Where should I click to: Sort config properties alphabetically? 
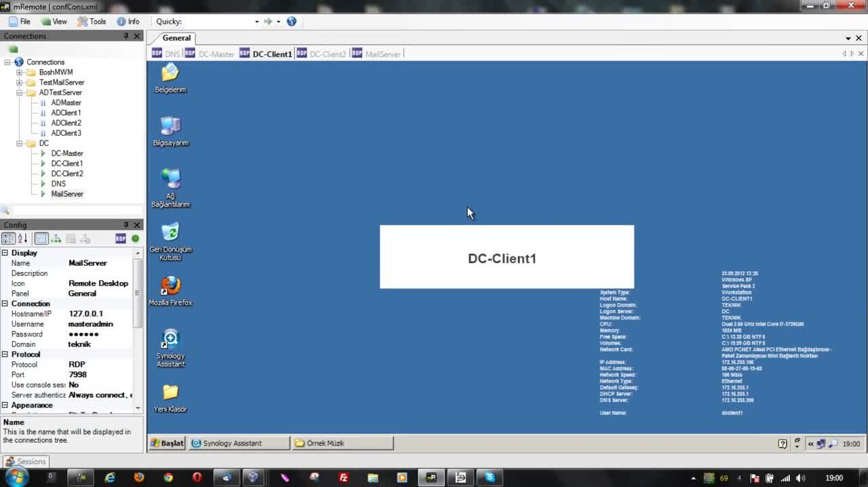point(22,239)
